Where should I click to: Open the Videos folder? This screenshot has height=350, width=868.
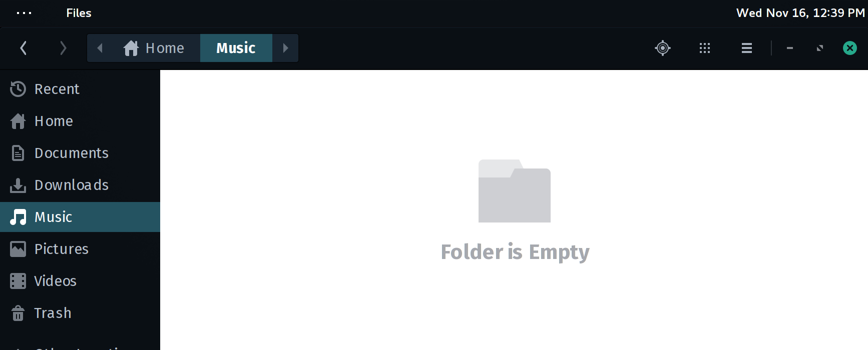click(x=80, y=281)
